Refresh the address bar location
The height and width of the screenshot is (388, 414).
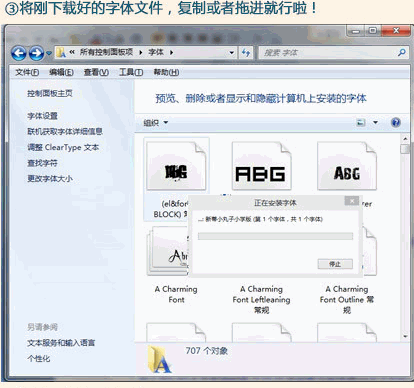(246, 53)
